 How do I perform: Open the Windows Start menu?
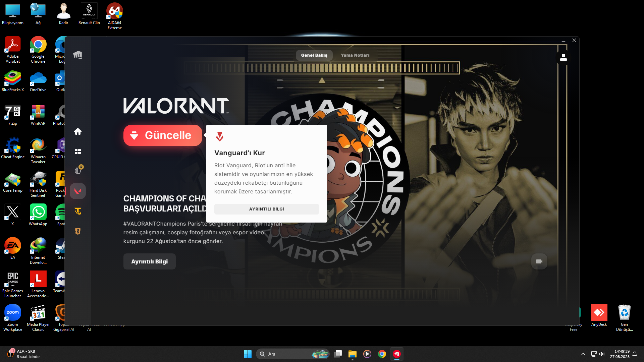[x=248, y=354]
